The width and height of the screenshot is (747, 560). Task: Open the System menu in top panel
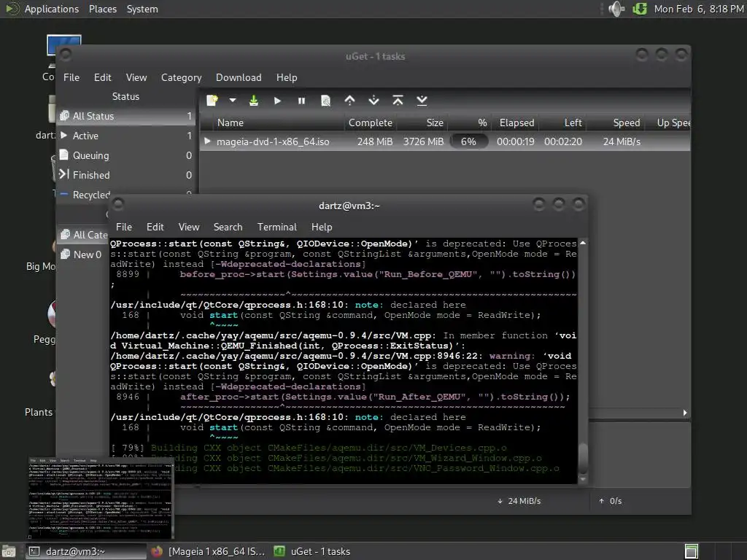click(142, 9)
